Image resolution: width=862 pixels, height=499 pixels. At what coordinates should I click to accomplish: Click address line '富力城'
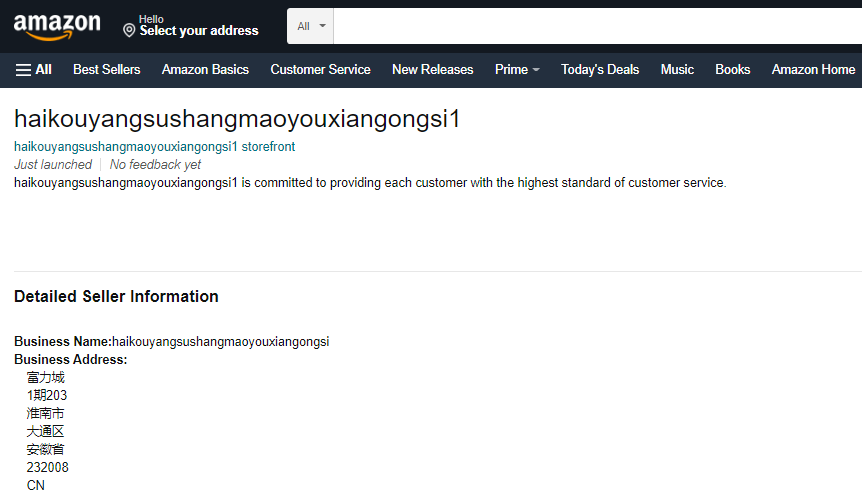click(x=46, y=378)
